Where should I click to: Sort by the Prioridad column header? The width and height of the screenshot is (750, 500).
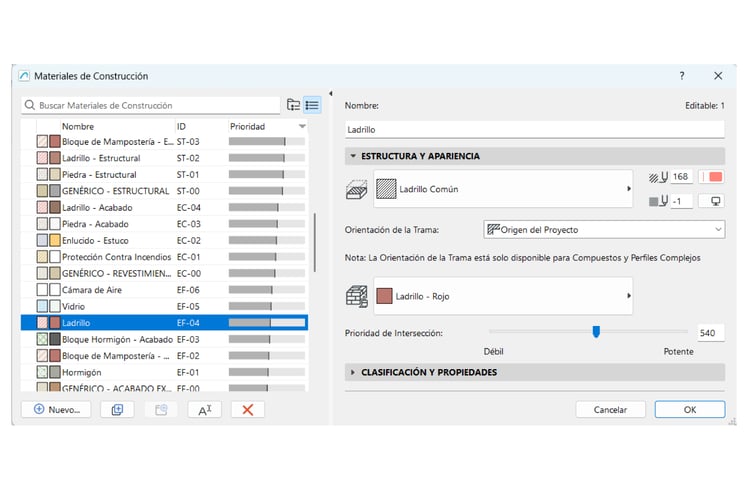coord(247,126)
